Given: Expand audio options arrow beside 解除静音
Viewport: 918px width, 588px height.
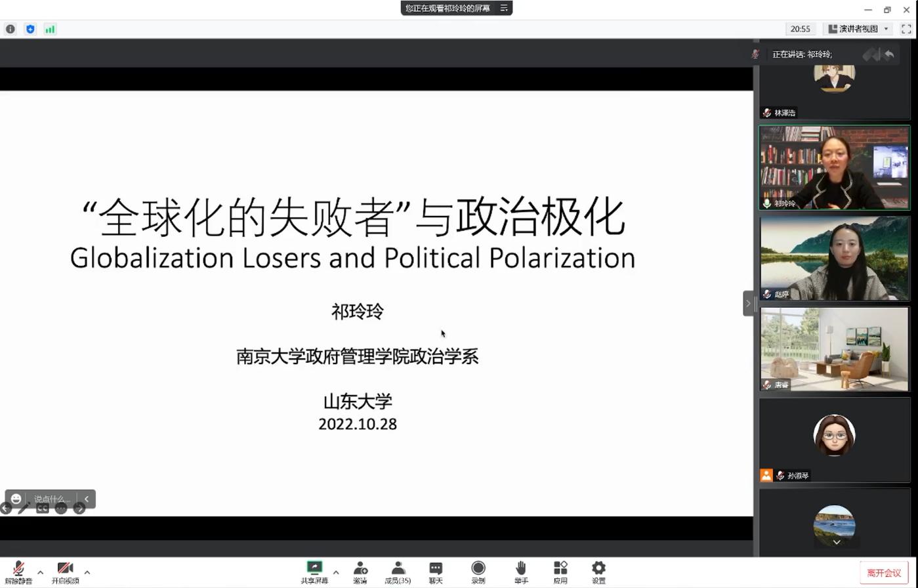Looking at the screenshot, I should pyautogui.click(x=40, y=572).
